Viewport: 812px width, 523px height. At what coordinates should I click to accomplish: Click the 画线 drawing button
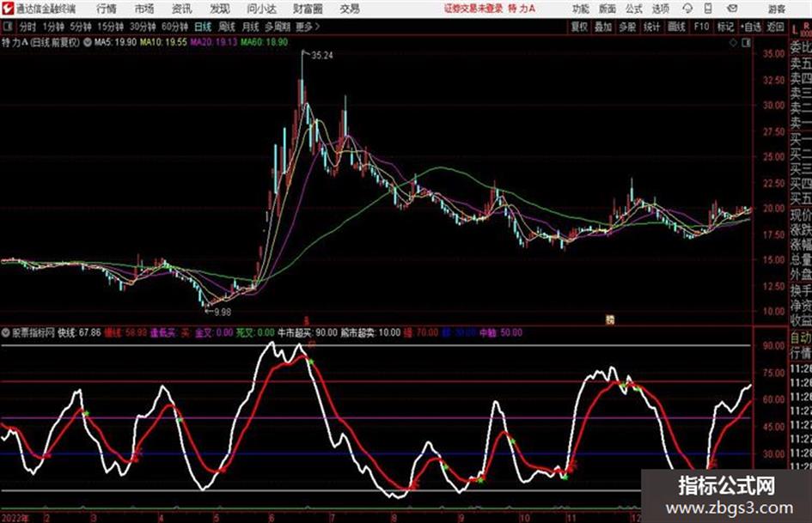coord(676,27)
